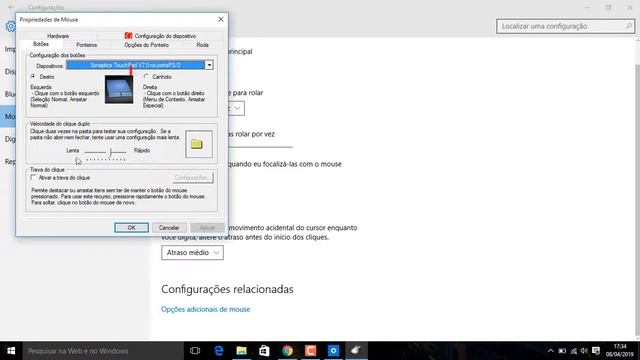This screenshot has height=360, width=640.
Task: Click the Cancelar button
Action: click(169, 227)
